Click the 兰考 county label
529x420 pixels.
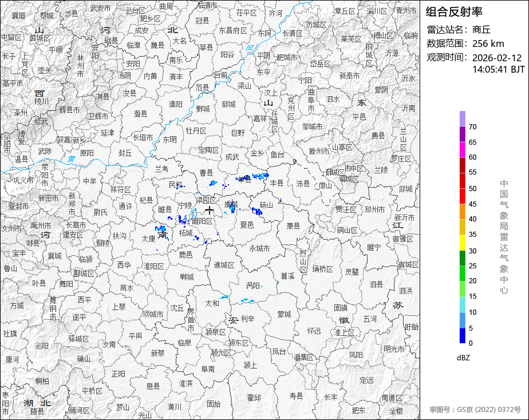pos(161,169)
